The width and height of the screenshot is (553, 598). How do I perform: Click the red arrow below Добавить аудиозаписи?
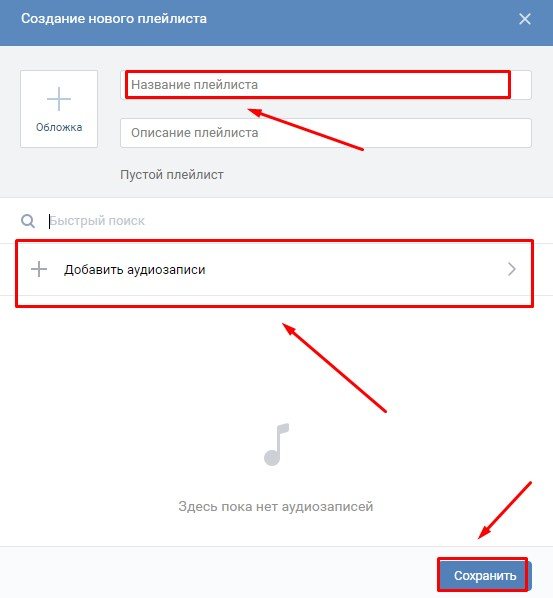(x=334, y=368)
